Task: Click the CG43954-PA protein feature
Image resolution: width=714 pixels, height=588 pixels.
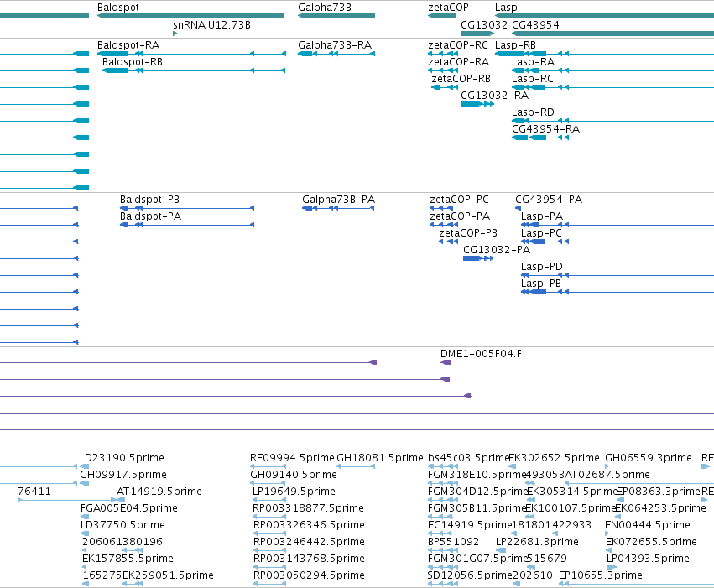Action: point(519,208)
